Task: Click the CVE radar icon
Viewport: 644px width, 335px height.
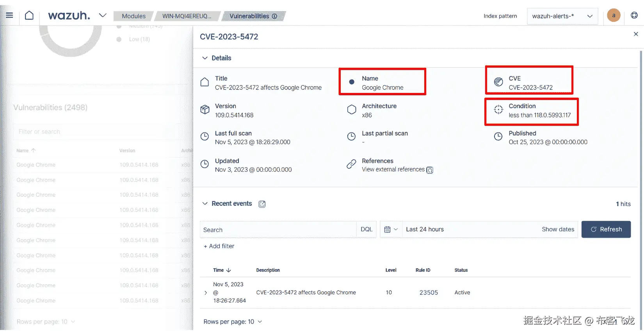Action: (x=498, y=82)
